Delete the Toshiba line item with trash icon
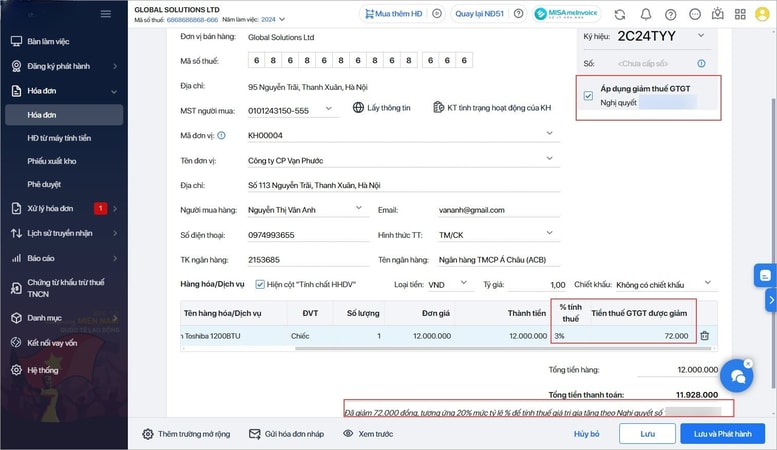 [x=705, y=336]
